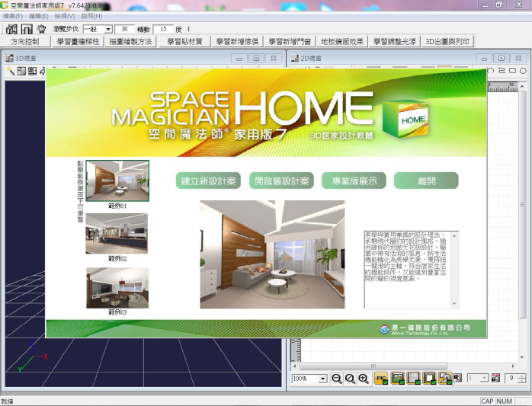Click the first lock icon beside layer dropdown
This screenshot has width=532, height=406.
457,378
